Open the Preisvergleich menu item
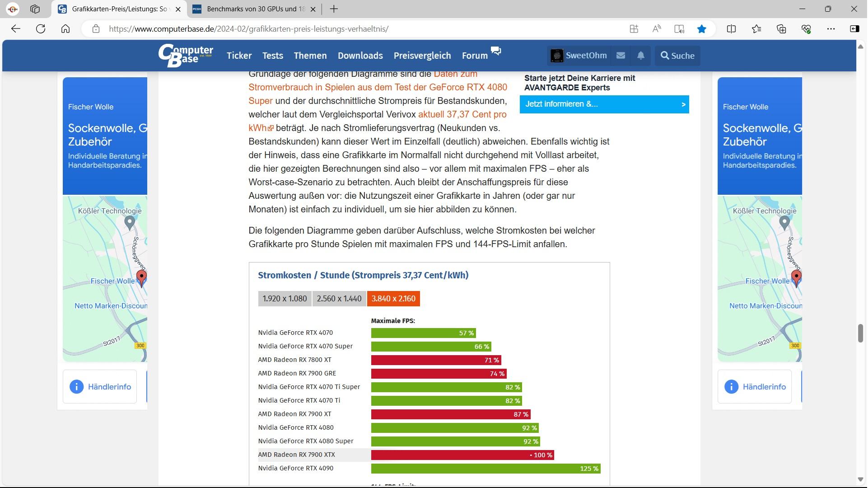Viewport: 868px width, 488px height. 422,56
